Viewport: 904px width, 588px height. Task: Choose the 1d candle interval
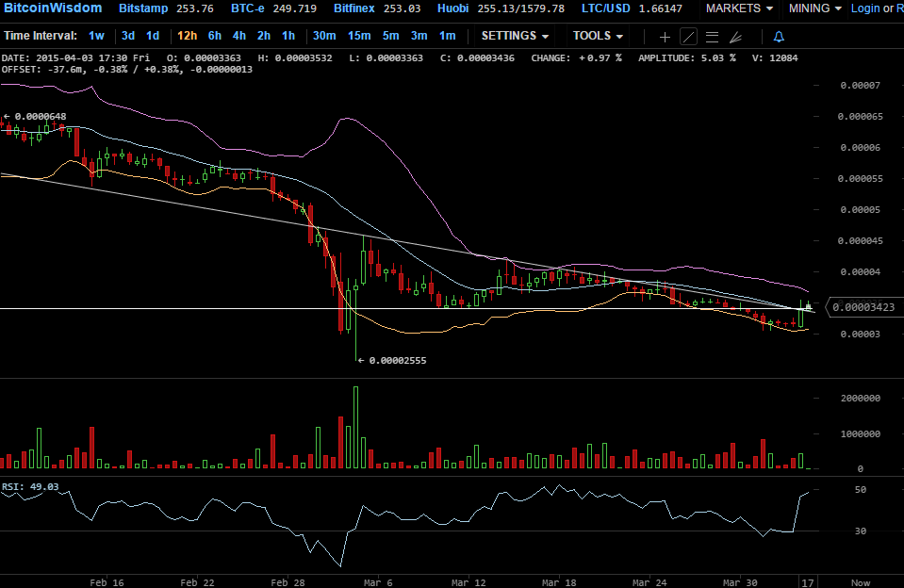(x=152, y=36)
